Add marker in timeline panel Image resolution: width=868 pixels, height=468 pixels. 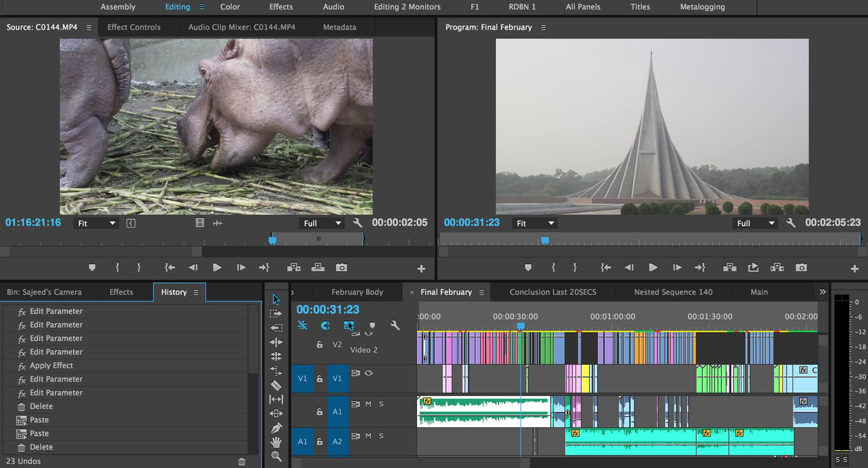(372, 325)
